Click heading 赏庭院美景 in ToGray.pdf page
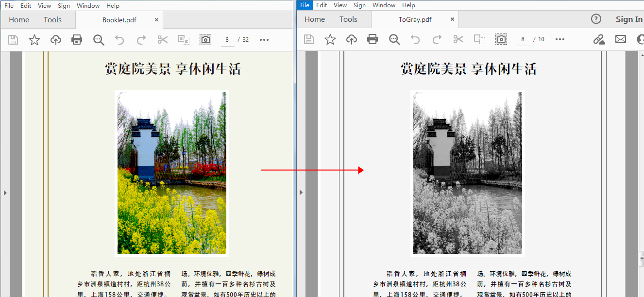This screenshot has height=297, width=644. pos(434,69)
